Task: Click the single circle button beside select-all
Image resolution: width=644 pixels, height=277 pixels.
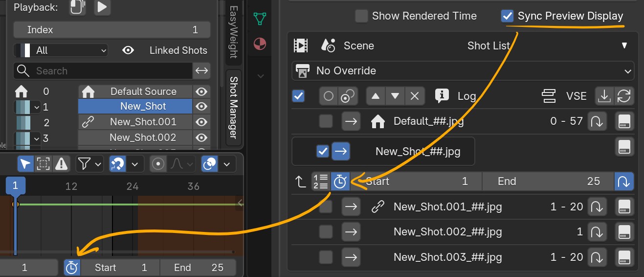Action: (x=329, y=96)
